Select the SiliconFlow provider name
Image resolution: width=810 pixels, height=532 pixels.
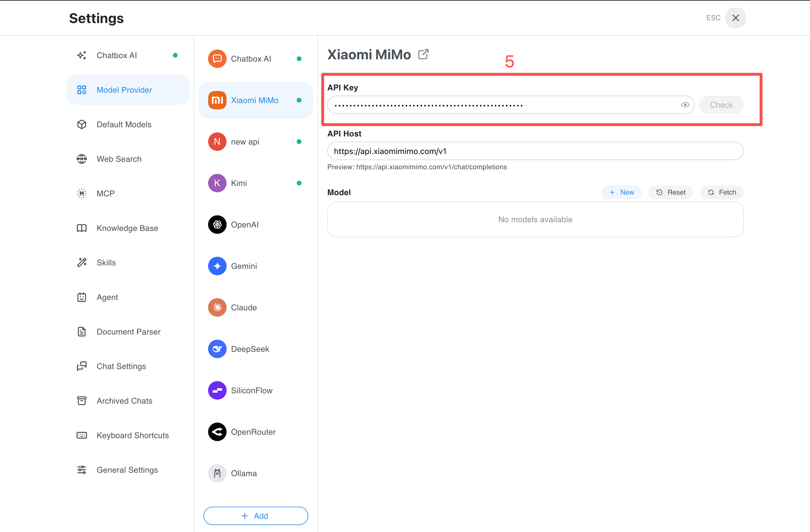pos(252,390)
